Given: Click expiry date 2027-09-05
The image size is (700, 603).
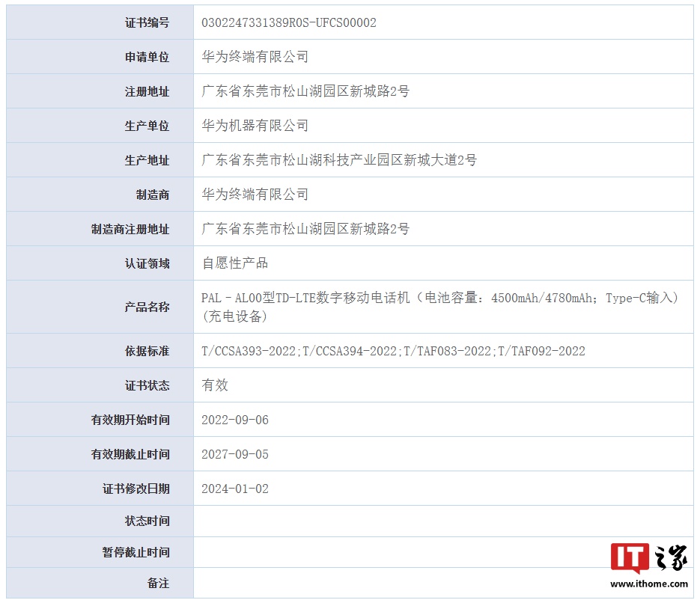Looking at the screenshot, I should pos(234,454).
